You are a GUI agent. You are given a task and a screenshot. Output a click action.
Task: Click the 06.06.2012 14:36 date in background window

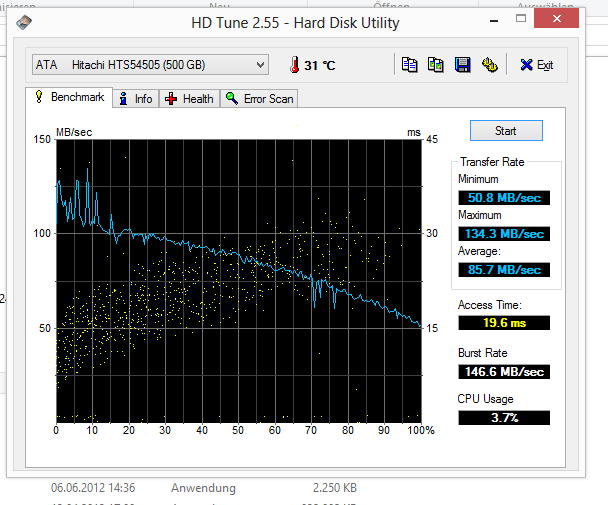pyautogui.click(x=93, y=488)
